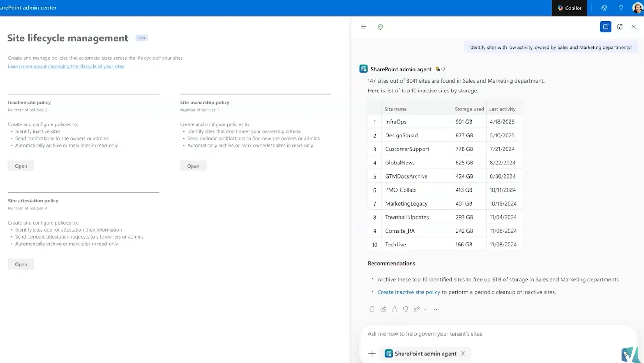This screenshot has height=363, width=644.
Task: Expand the edit options chevron
Action: [x=425, y=310]
